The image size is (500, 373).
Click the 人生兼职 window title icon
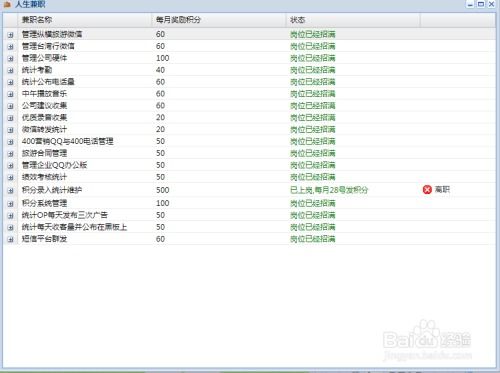7,4
